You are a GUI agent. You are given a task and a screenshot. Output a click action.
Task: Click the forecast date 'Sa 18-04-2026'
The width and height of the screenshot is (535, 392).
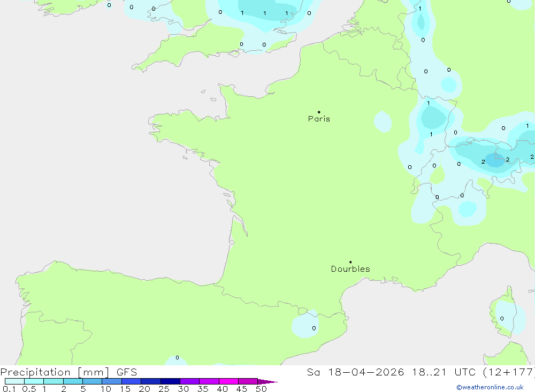point(355,372)
